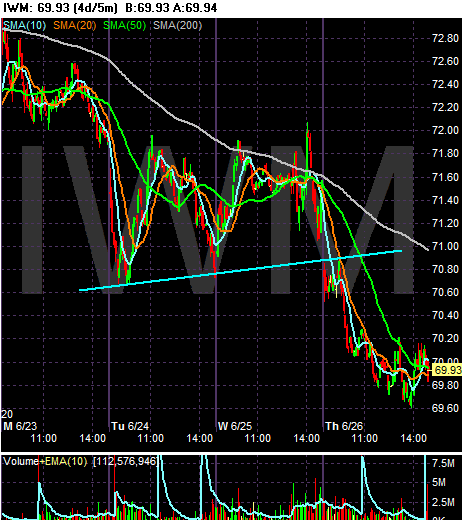The height and width of the screenshot is (523, 463).
Task: Select the green SMA(50) legend label
Action: [125, 25]
